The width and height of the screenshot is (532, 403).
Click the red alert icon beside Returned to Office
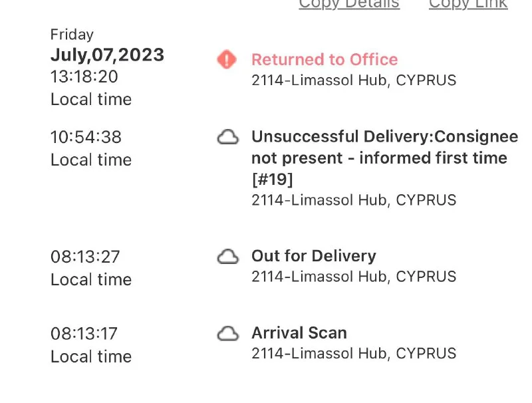227,60
